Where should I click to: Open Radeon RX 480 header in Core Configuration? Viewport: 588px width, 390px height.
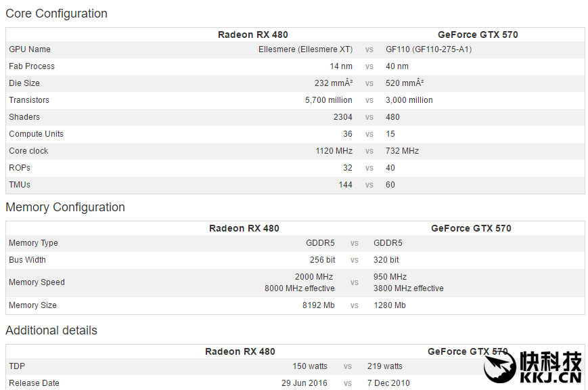252,35
